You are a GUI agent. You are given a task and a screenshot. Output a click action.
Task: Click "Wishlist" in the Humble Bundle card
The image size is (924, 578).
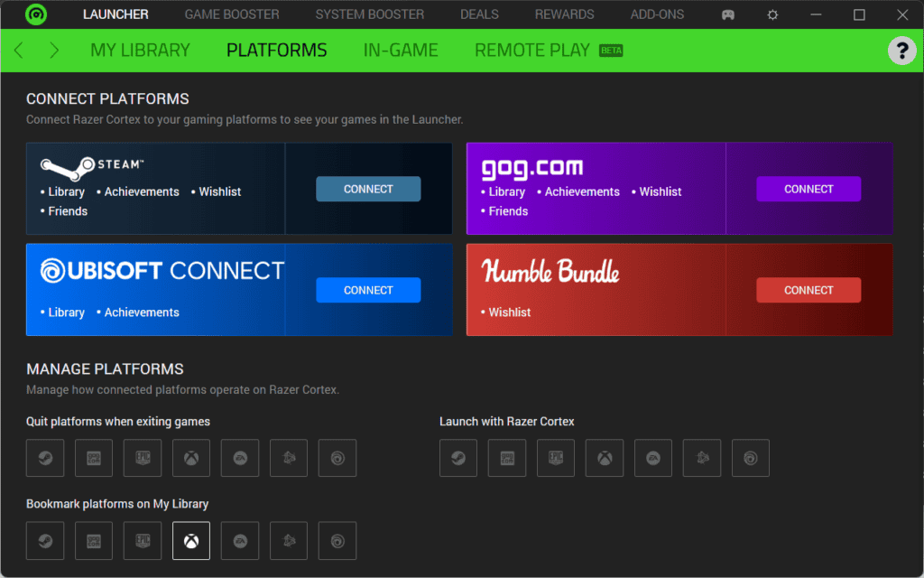[510, 312]
